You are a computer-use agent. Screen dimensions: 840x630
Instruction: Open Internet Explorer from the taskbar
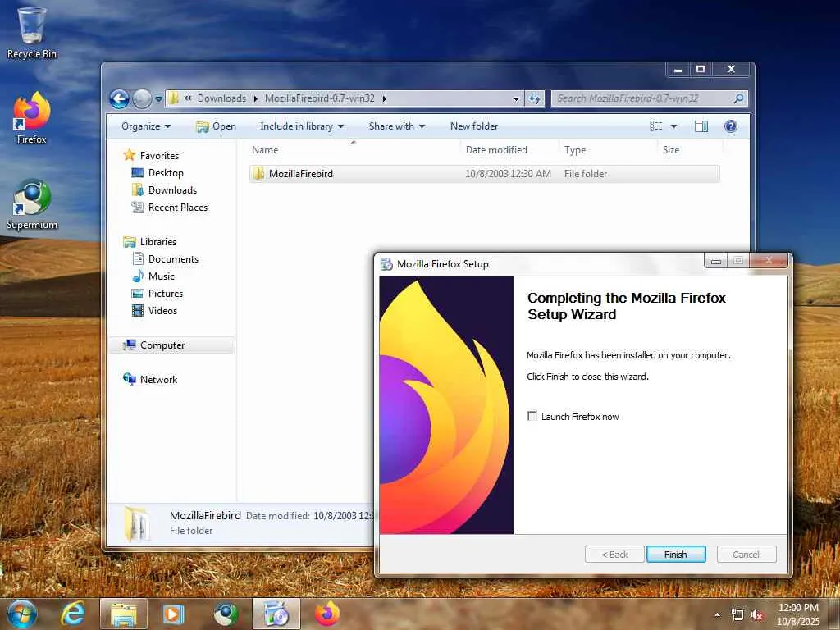point(73,614)
